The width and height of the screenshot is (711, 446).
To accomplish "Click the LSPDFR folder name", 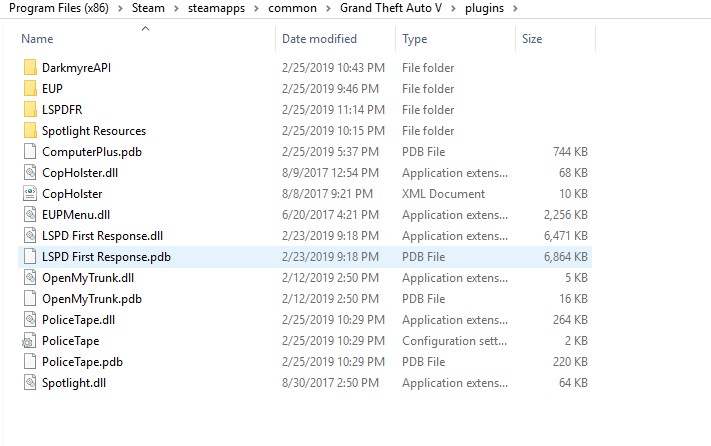I will click(62, 110).
